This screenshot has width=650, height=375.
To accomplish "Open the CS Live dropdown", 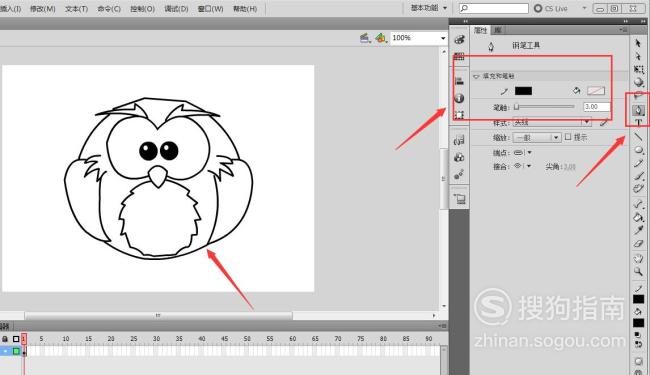I will point(585,8).
